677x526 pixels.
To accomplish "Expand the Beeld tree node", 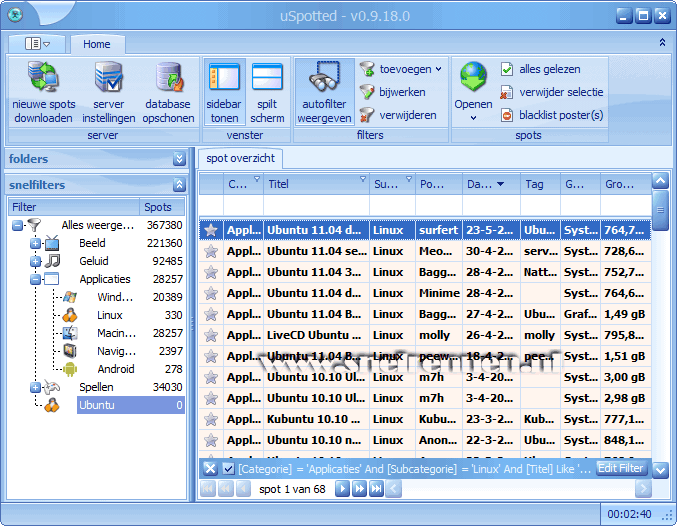I will pyautogui.click(x=35, y=243).
